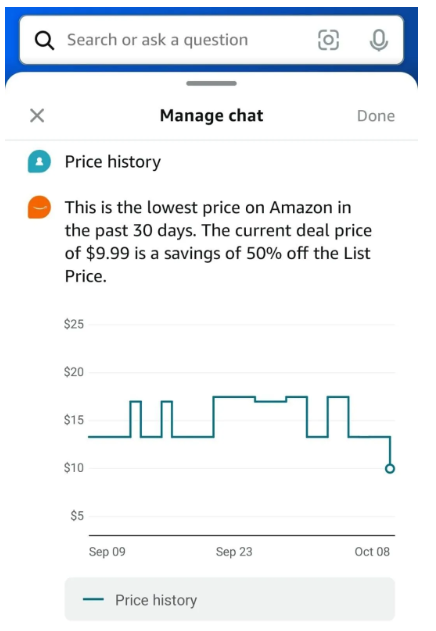Tap the Sep 23 axis label
Image resolution: width=436 pixels, height=631 pixels.
tap(234, 551)
